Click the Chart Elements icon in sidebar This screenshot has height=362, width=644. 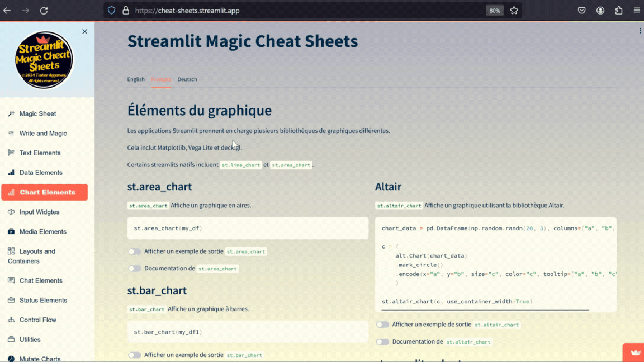pos(11,192)
